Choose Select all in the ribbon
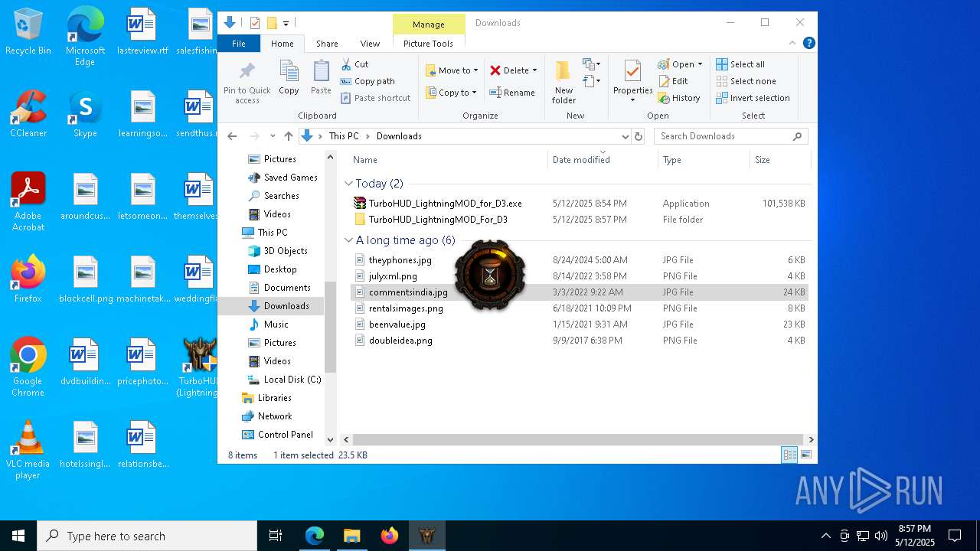The image size is (980, 551). (x=740, y=64)
